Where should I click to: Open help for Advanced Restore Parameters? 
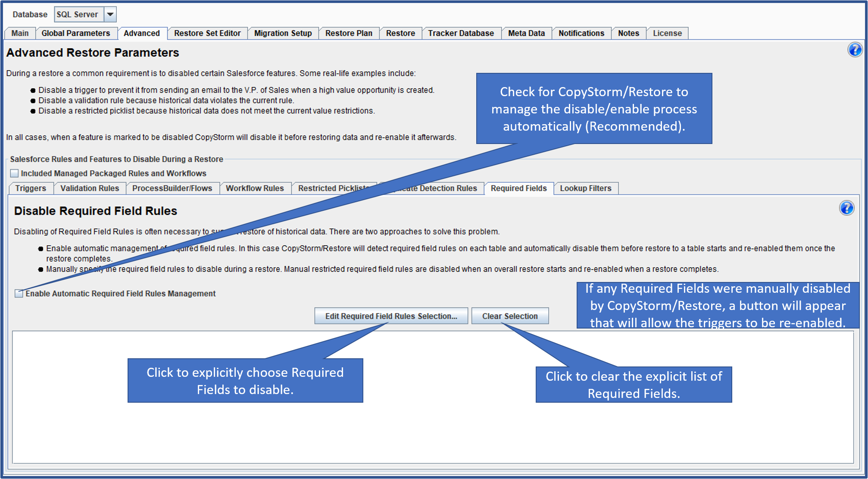[x=855, y=50]
